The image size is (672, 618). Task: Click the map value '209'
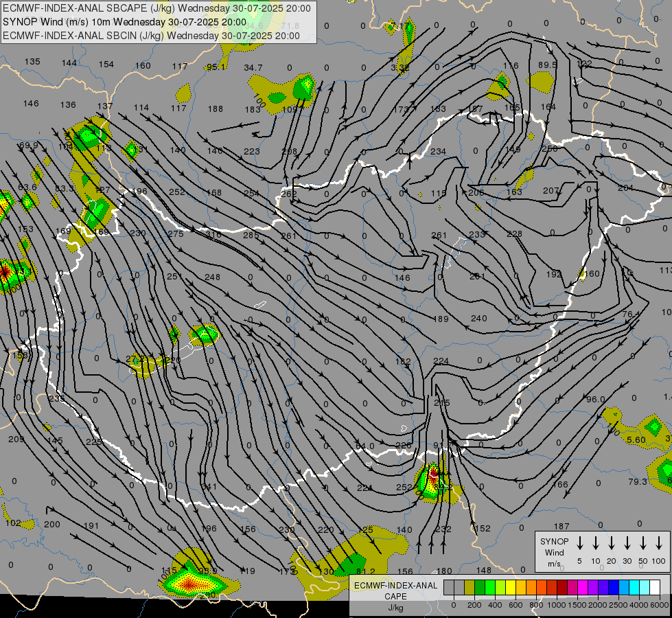coord(16,439)
